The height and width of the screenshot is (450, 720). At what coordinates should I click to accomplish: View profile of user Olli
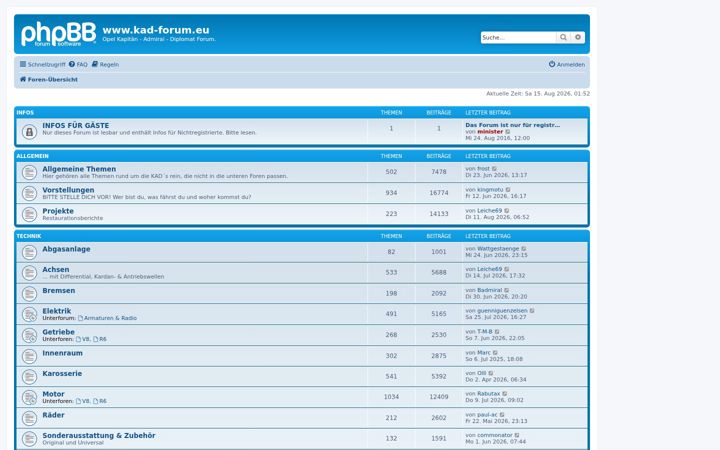pos(482,373)
